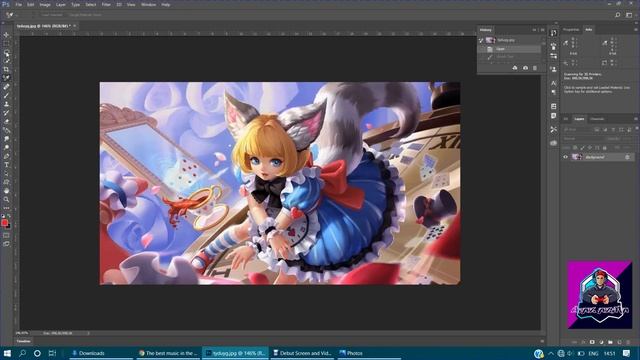Open the Window menu
This screenshot has height=360, width=640.
[x=148, y=4]
